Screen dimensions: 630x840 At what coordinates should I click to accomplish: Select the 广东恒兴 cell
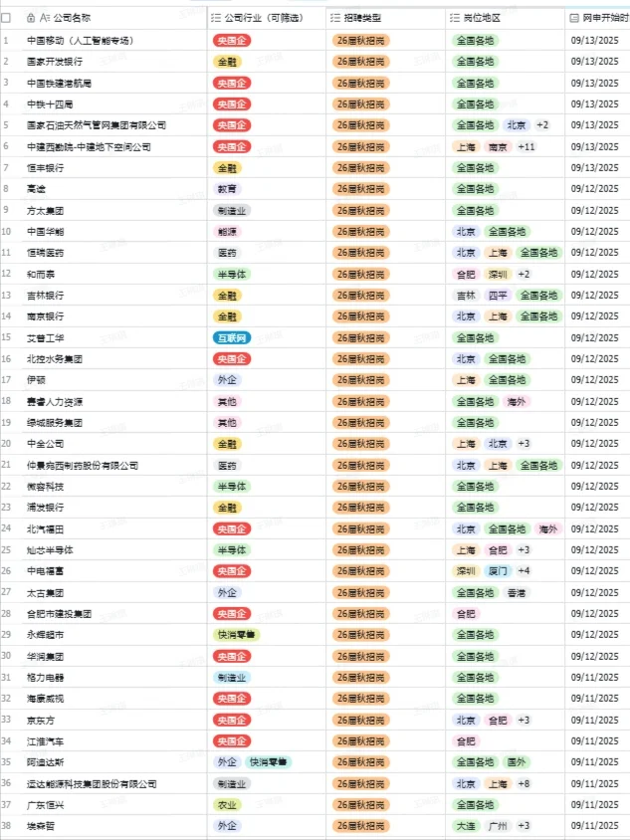(116, 804)
